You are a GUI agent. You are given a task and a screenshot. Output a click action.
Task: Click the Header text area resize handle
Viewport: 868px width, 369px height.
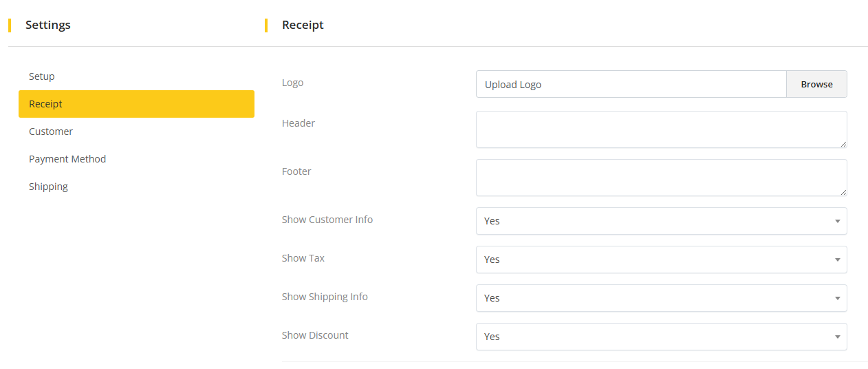click(x=843, y=144)
